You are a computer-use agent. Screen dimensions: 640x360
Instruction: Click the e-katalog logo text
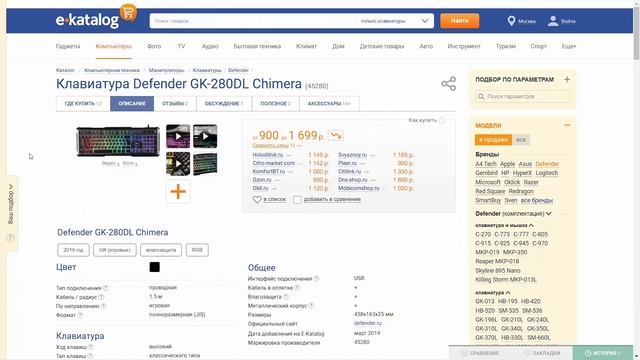click(x=87, y=20)
